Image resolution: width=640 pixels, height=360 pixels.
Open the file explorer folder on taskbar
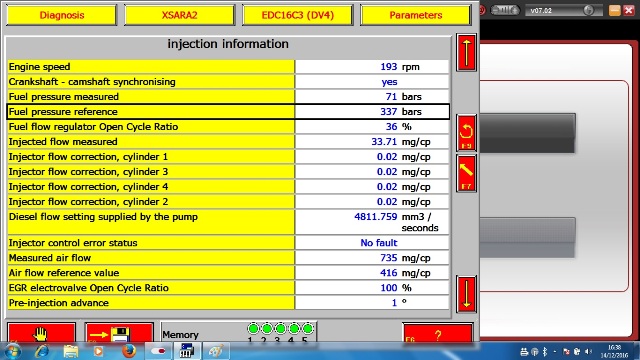[x=71, y=351]
